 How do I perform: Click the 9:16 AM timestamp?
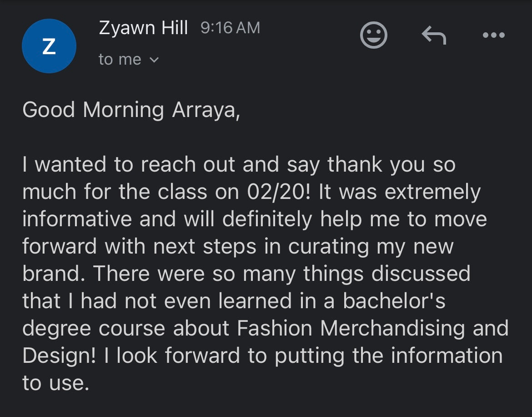(x=230, y=28)
